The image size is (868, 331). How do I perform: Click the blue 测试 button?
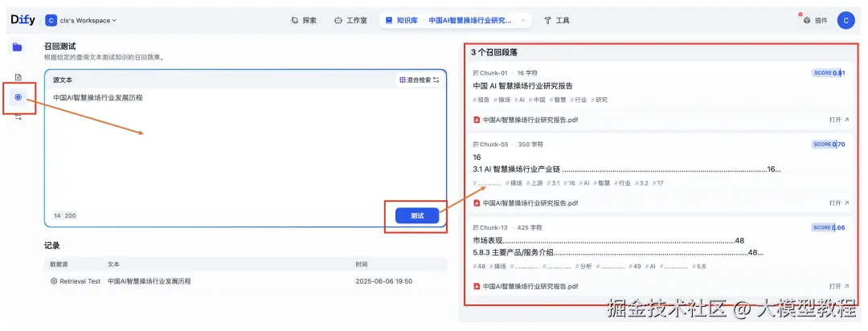[x=417, y=216]
